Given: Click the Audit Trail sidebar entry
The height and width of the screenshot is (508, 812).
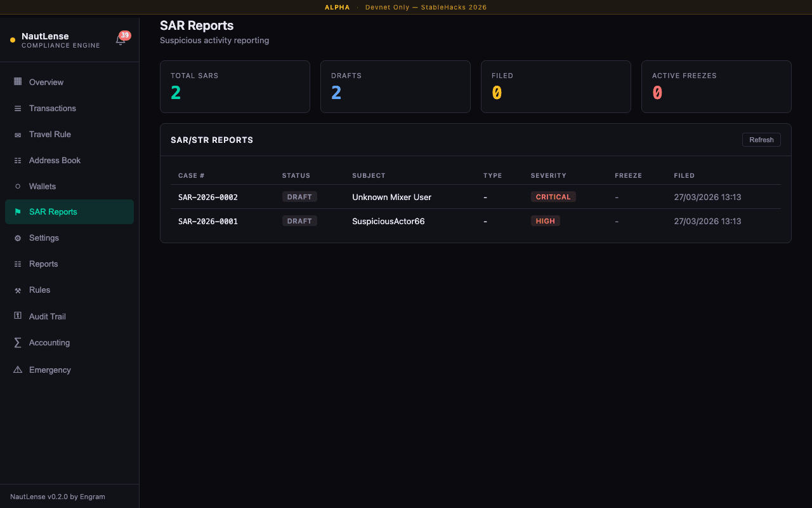Looking at the screenshot, I should point(48,316).
